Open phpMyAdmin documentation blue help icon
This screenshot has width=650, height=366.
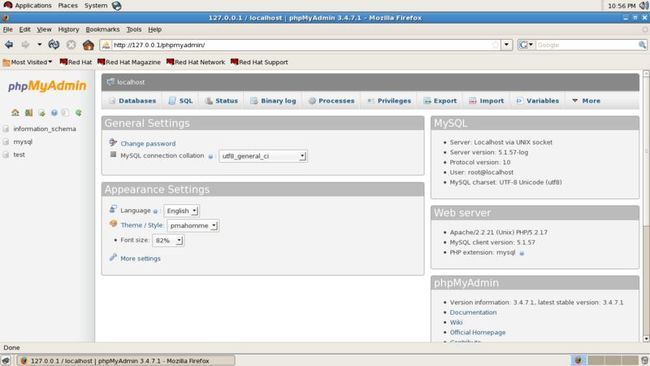tap(54, 112)
